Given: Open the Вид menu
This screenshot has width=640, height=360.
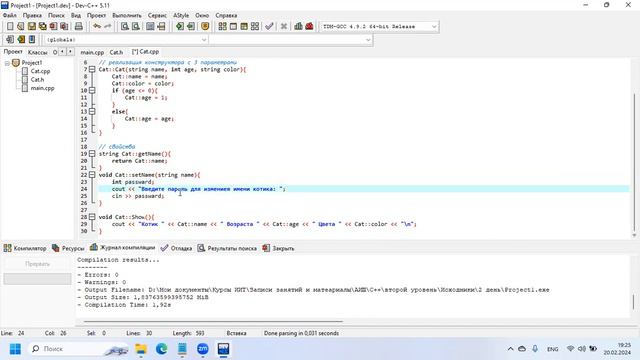Looking at the screenshot, I should pos(76,16).
